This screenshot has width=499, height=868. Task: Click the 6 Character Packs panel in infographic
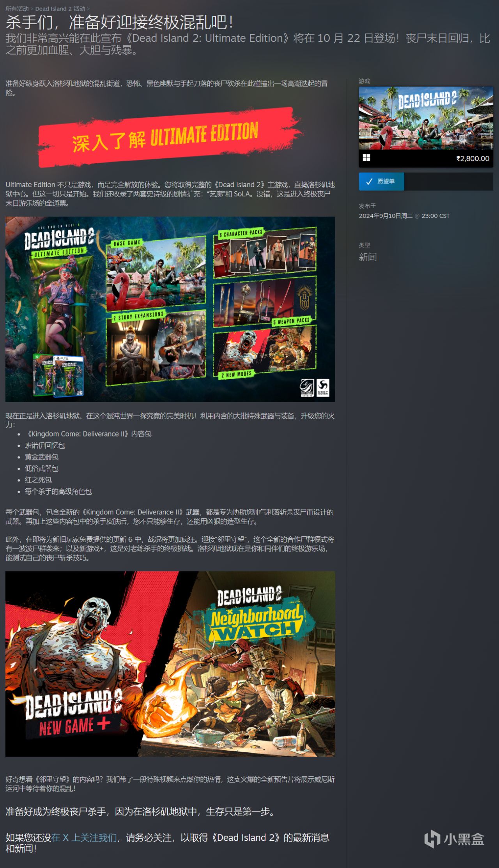[265, 253]
